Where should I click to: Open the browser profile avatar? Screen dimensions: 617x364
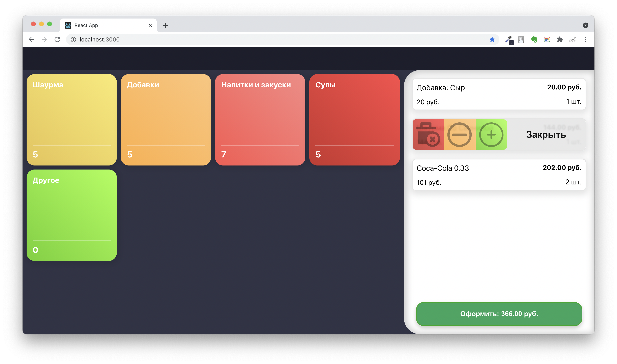tap(572, 39)
